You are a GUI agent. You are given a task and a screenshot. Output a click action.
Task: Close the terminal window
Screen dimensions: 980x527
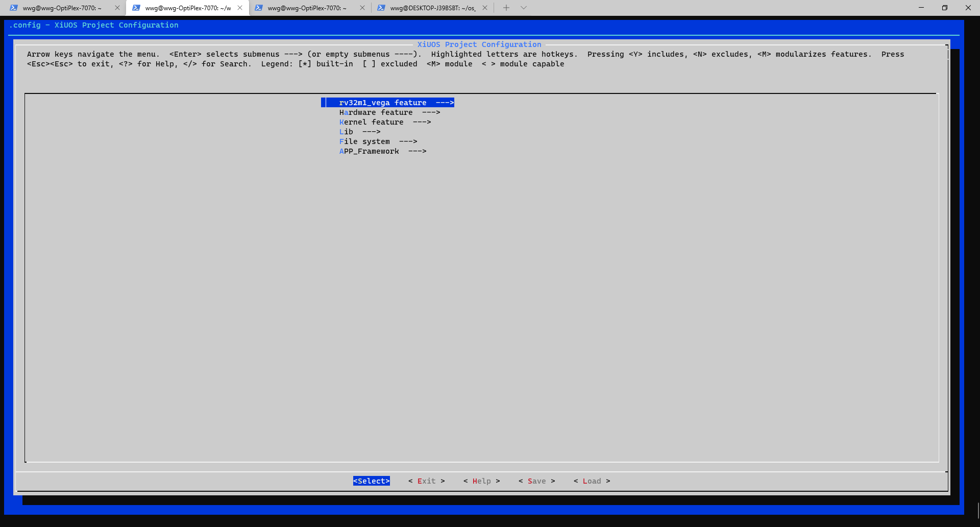(968, 8)
